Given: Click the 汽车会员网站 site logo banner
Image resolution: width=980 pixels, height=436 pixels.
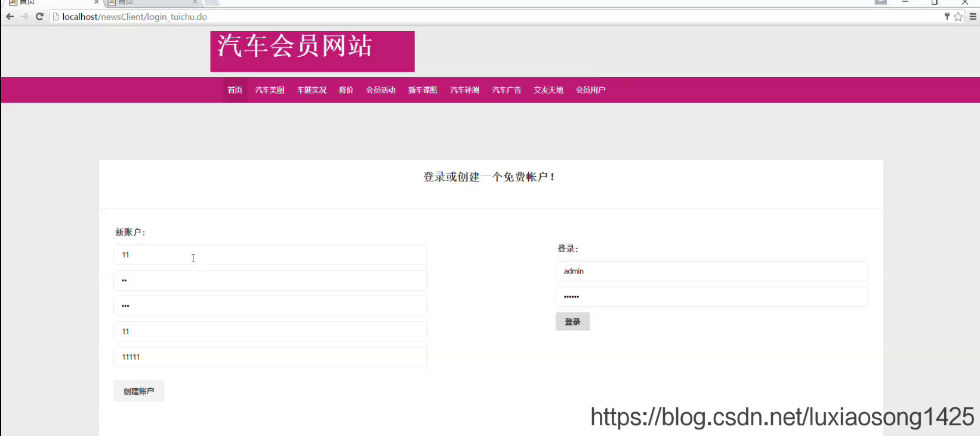Looking at the screenshot, I should coord(312,52).
